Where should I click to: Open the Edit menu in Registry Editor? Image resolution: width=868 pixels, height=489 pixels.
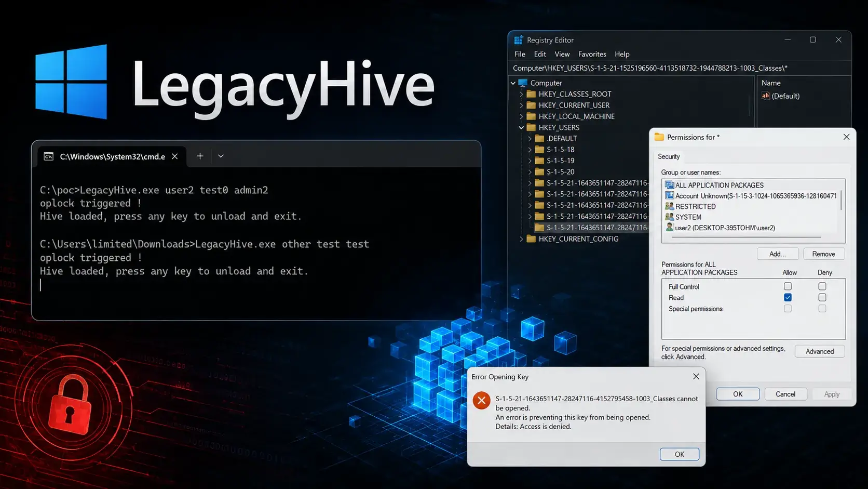pyautogui.click(x=540, y=54)
